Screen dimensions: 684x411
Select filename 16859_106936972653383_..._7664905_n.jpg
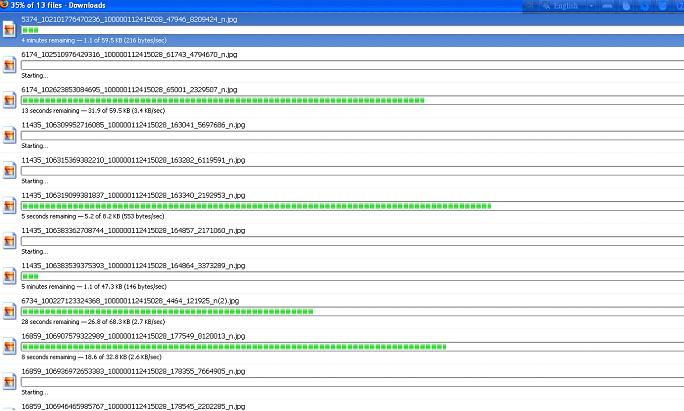pos(133,371)
